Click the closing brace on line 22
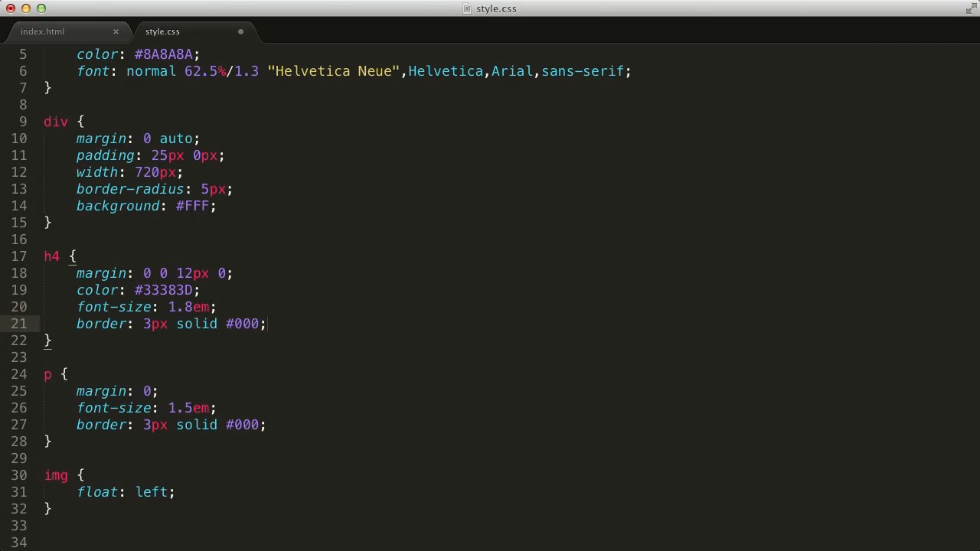This screenshot has width=980, height=551. [x=47, y=341]
